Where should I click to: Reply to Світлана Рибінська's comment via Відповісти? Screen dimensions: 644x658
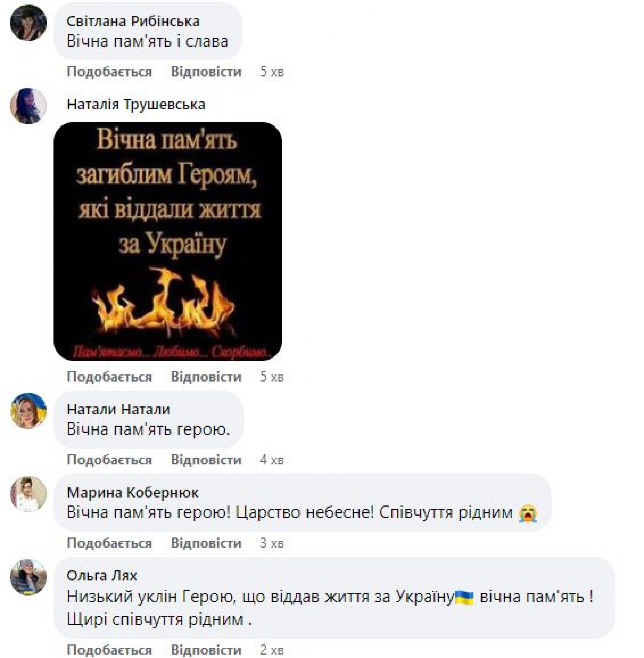click(206, 72)
